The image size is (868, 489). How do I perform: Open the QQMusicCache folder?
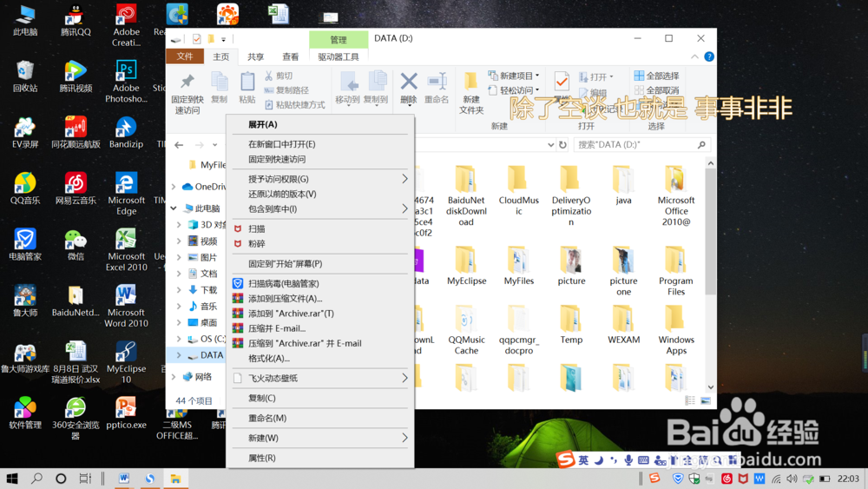tap(466, 330)
